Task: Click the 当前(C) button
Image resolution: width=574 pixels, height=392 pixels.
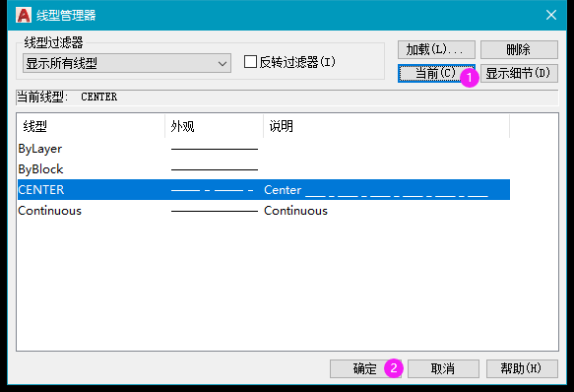Action: coord(436,73)
